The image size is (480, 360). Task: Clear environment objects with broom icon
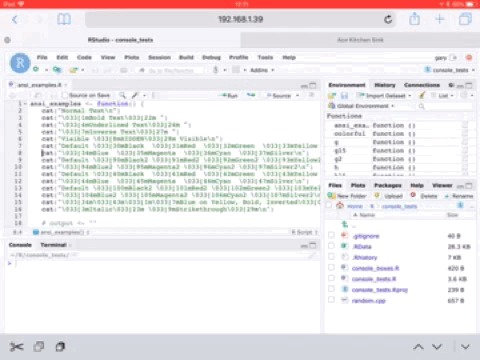422,95
